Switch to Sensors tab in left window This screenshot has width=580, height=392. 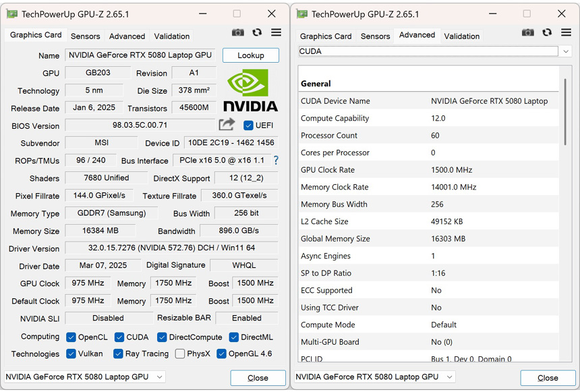click(x=85, y=36)
